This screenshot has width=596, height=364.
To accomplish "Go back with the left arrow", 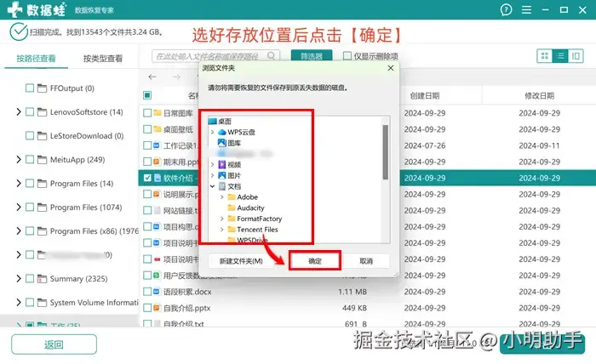I will [x=152, y=77].
